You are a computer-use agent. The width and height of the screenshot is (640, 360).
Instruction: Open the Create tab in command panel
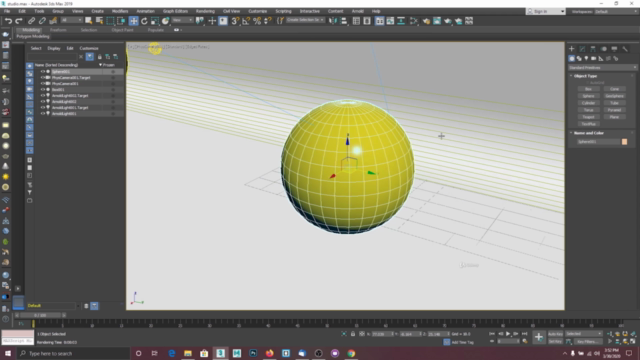[x=571, y=49]
